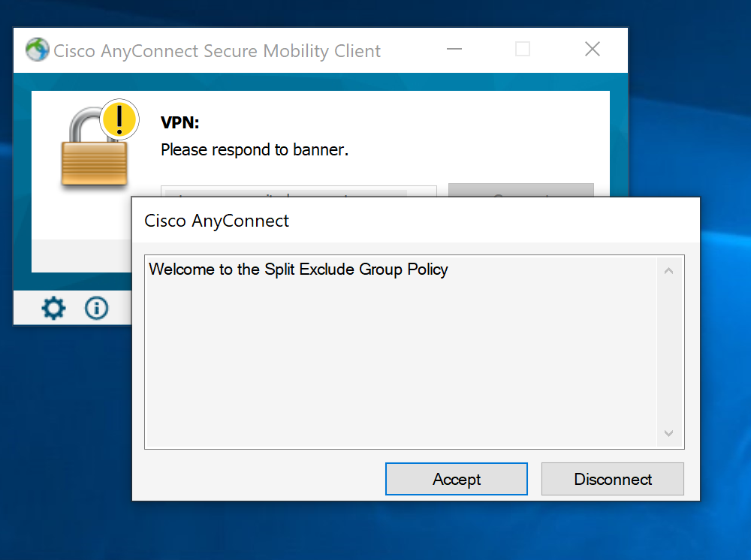The width and height of the screenshot is (751, 560).
Task: Accept the Split Exclude Group Policy banner
Action: 456,478
